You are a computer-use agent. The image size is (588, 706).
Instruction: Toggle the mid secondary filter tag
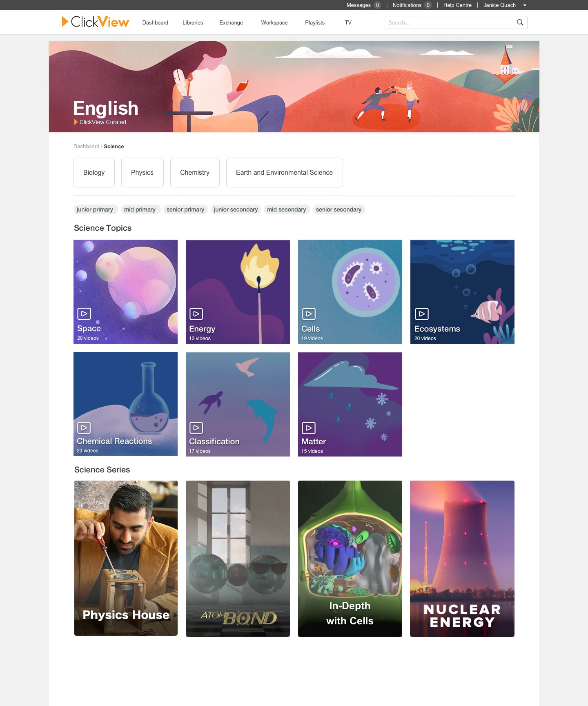pyautogui.click(x=287, y=209)
